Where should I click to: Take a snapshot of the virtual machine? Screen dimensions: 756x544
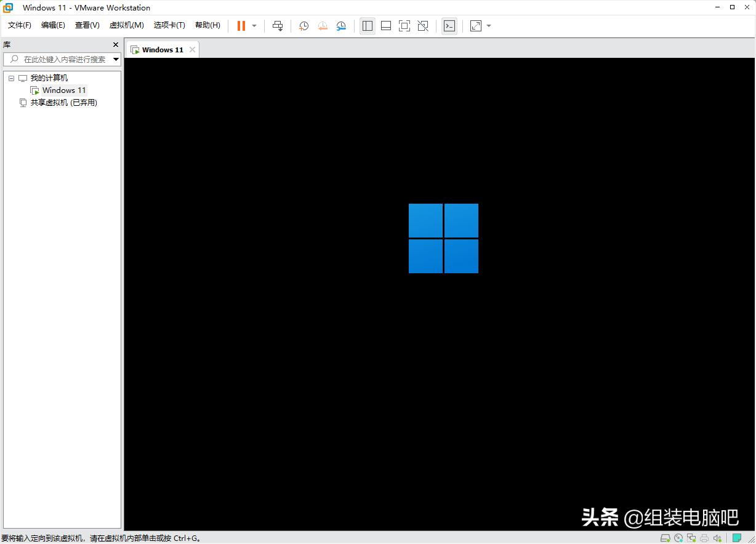pos(304,26)
